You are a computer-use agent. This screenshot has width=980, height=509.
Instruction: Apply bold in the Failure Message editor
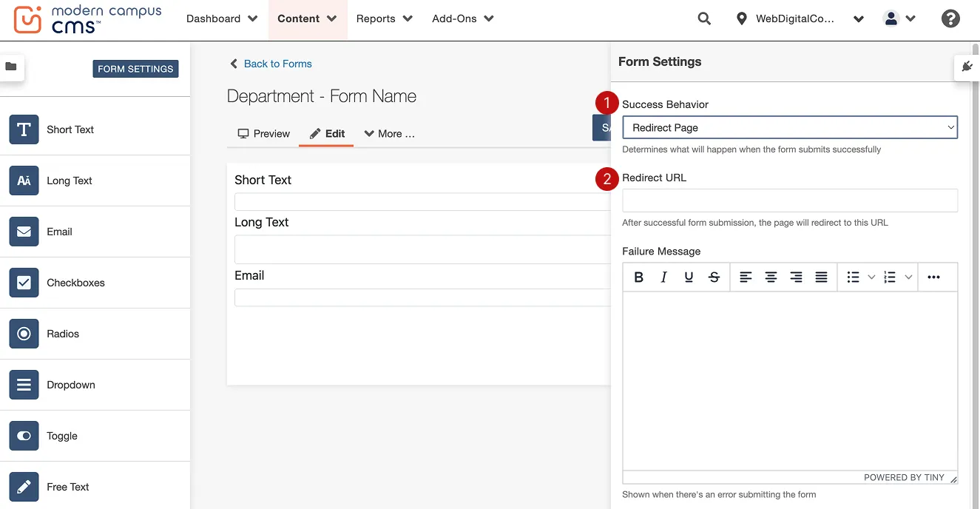click(638, 277)
